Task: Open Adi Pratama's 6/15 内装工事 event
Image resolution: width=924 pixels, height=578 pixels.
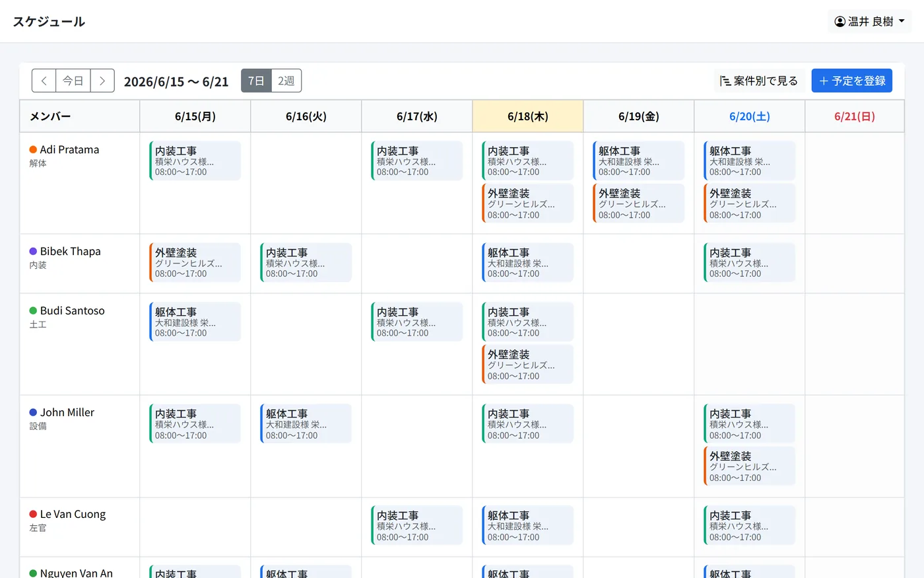Action: click(195, 161)
